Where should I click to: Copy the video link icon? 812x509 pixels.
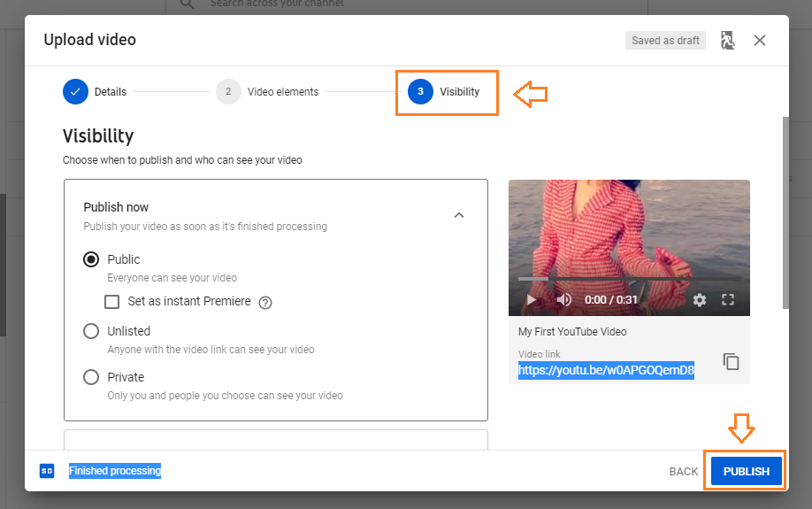point(731,361)
